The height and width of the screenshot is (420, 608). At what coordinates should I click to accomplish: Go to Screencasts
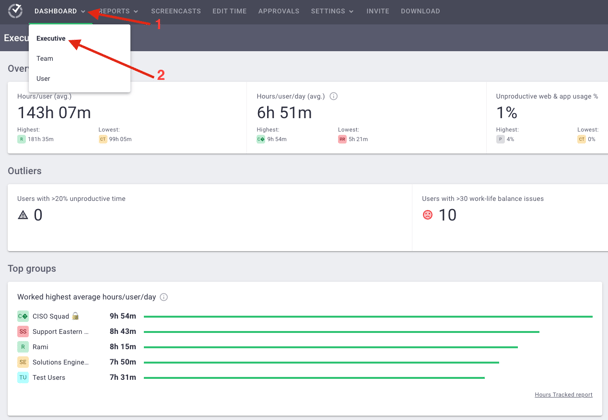[176, 11]
